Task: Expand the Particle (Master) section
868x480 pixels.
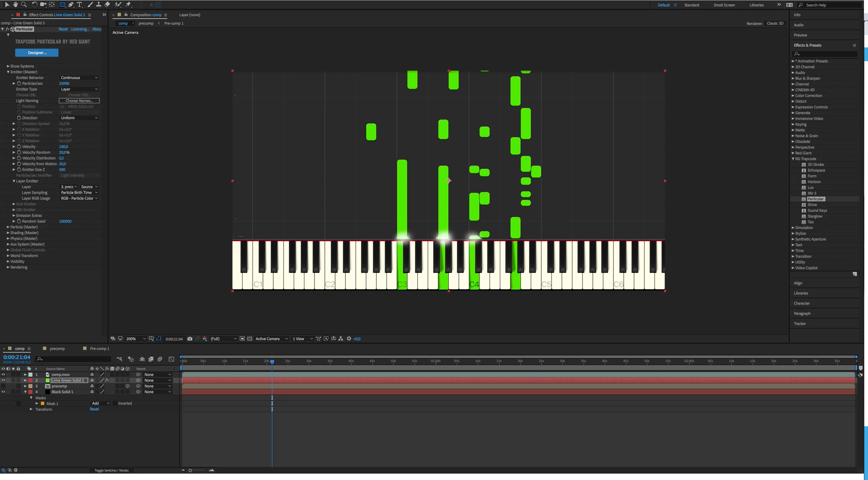Action: 8,227
